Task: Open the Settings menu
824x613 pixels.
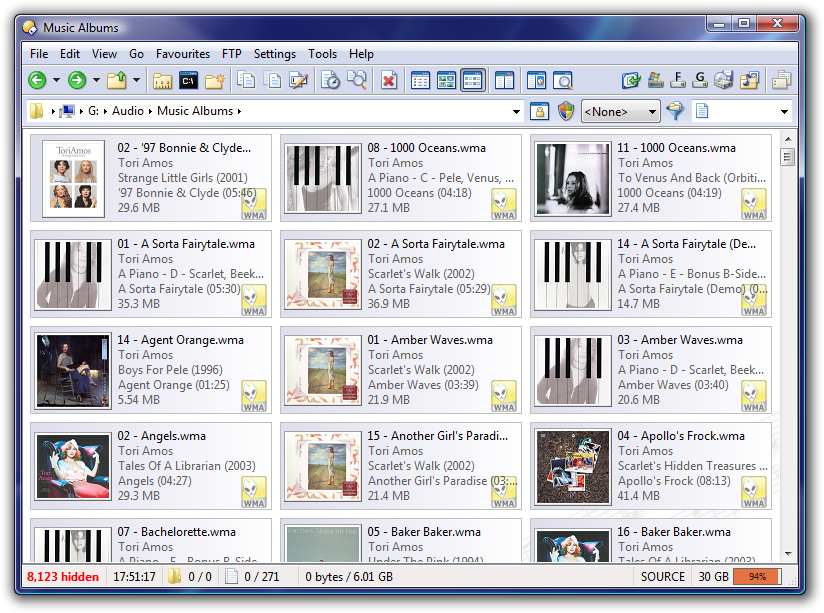Action: click(x=275, y=54)
